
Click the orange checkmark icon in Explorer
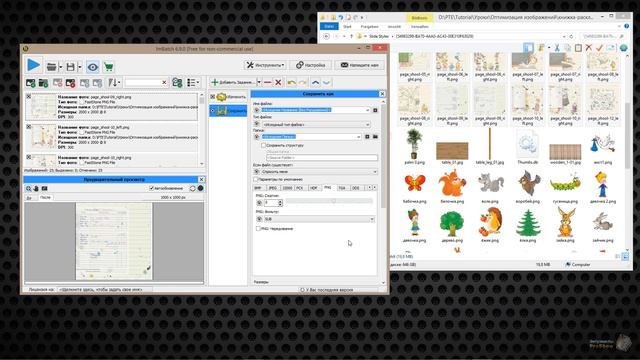[599, 48]
